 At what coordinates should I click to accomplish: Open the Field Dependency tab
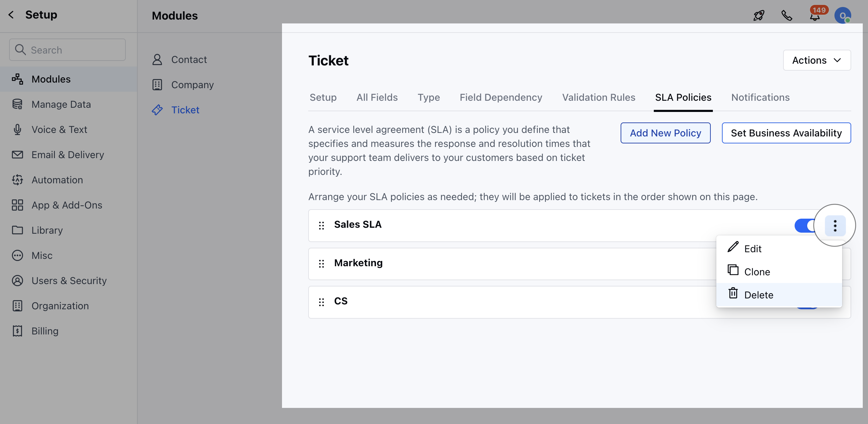[x=501, y=97]
